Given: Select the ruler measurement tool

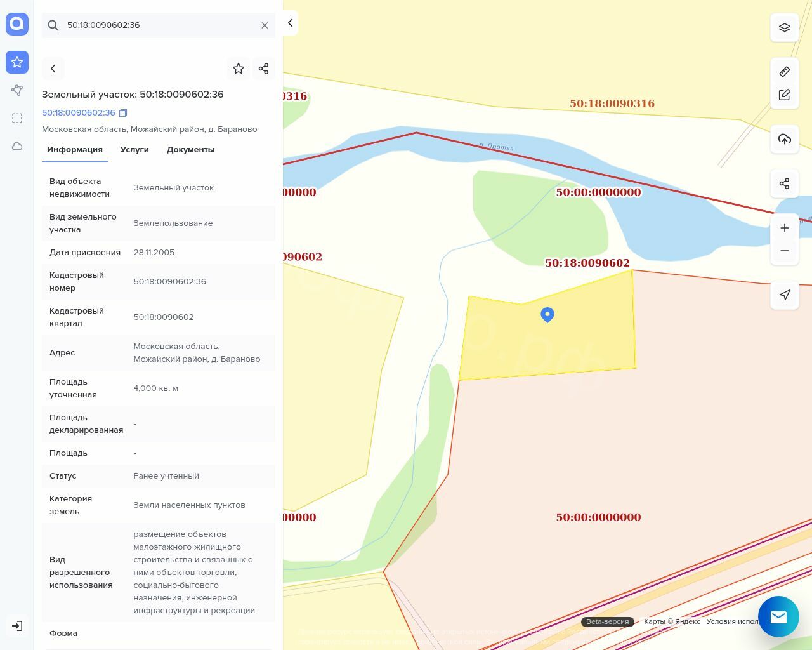Looking at the screenshot, I should (x=784, y=72).
